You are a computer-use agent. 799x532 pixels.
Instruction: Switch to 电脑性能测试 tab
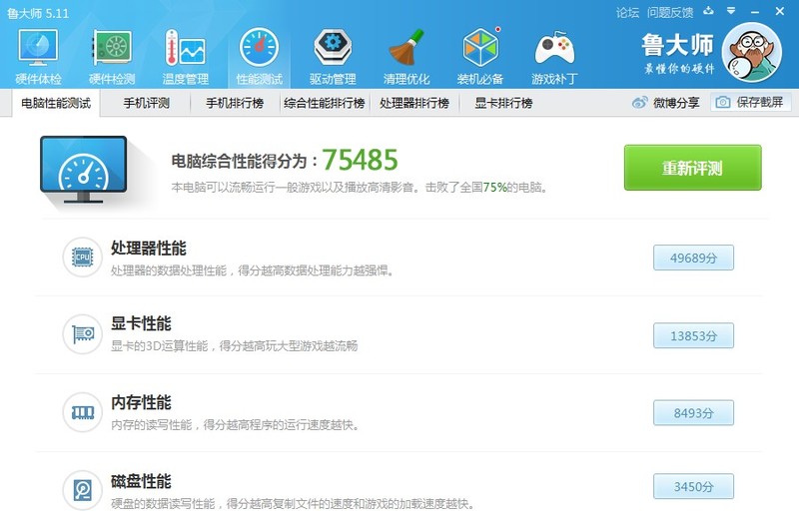point(56,104)
